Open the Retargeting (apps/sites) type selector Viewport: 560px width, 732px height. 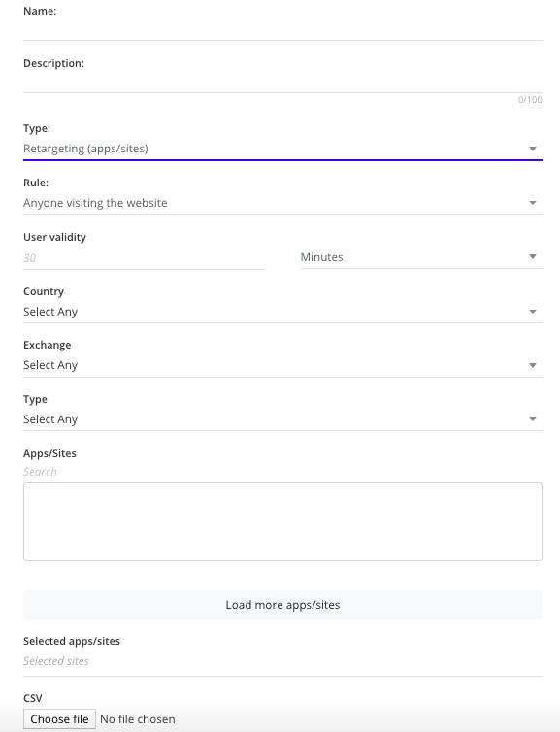point(282,149)
